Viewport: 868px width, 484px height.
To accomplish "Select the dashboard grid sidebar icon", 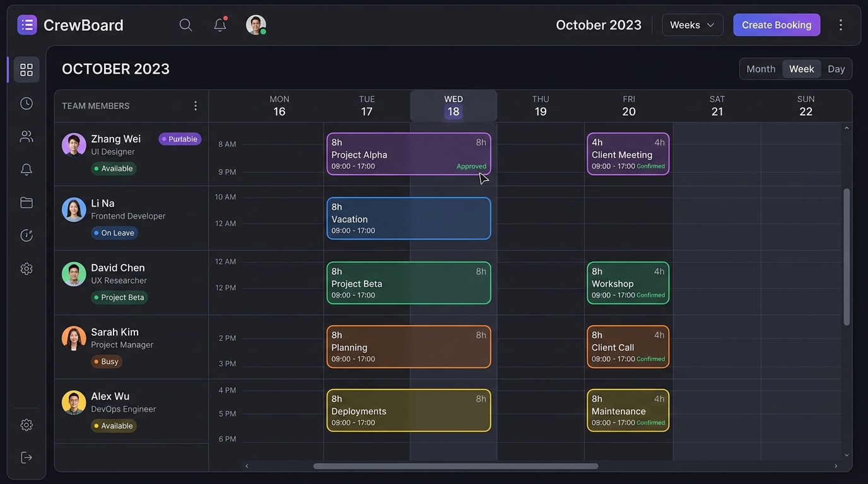I will tap(26, 69).
